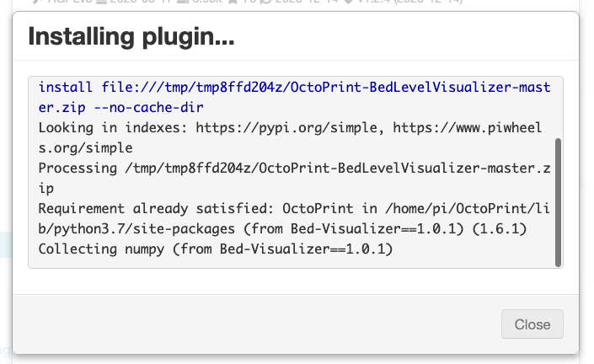Viewport: 594px width, 364px height.
Task: Click the "Installing plugin..." dialog heading
Action: (131, 36)
